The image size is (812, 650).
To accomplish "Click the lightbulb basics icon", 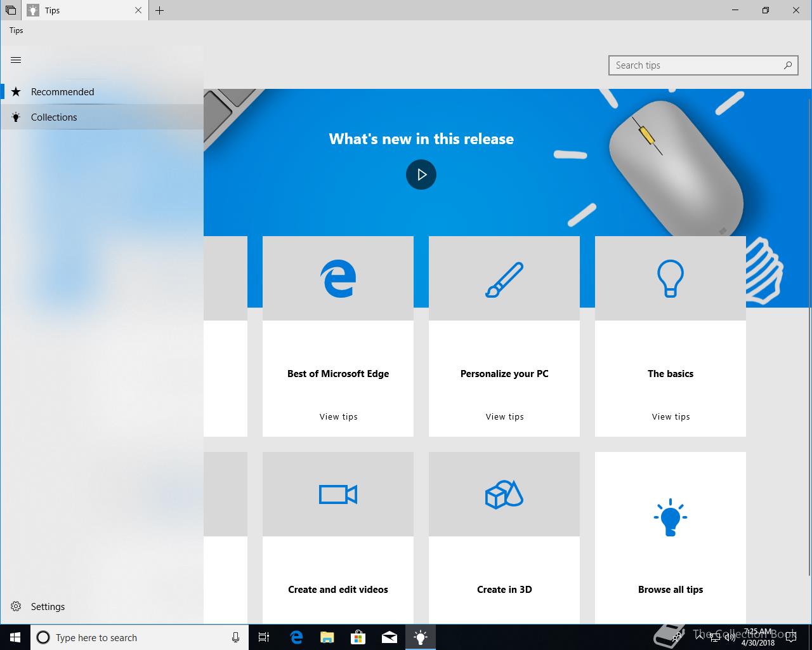I will (671, 279).
